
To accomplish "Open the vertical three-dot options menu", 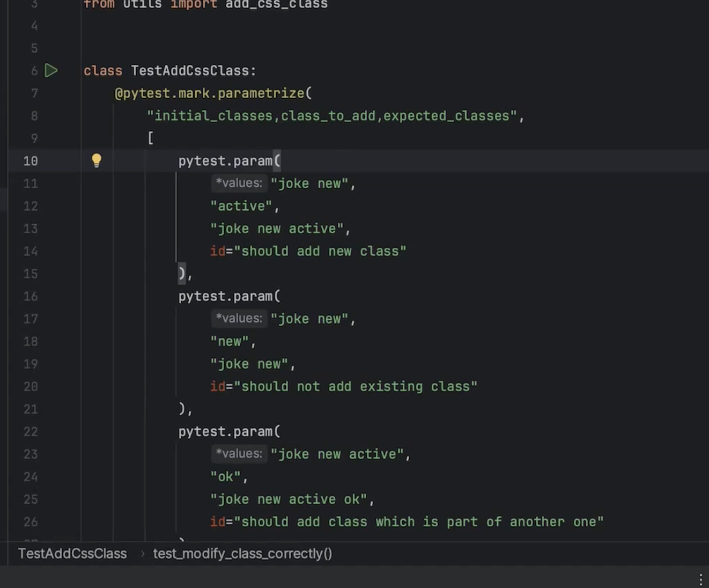I will pos(700,579).
